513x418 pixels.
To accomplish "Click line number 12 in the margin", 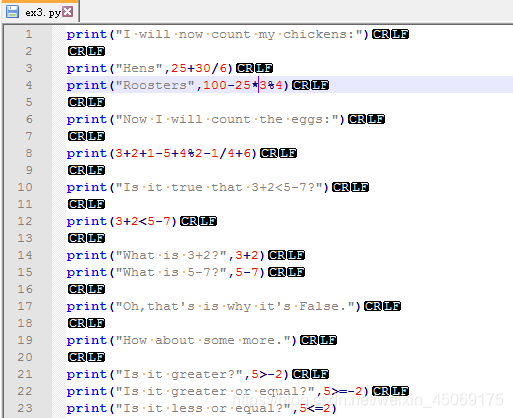I will pos(25,221).
